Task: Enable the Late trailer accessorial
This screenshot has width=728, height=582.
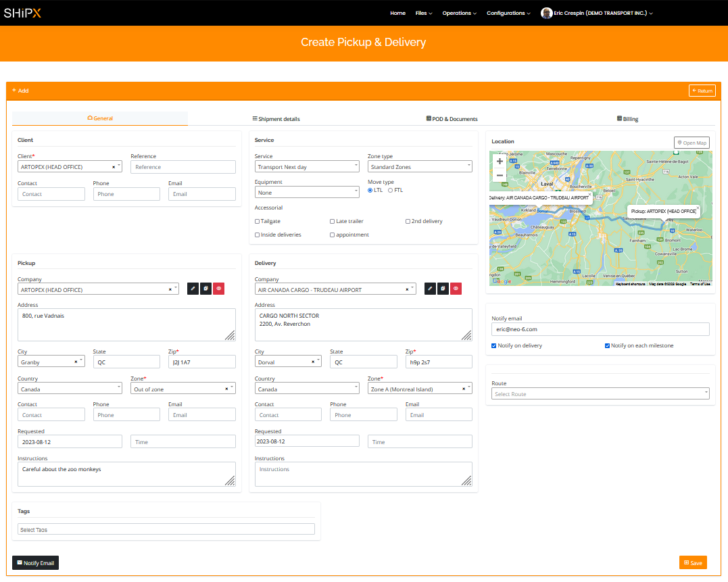Action: [x=333, y=222]
